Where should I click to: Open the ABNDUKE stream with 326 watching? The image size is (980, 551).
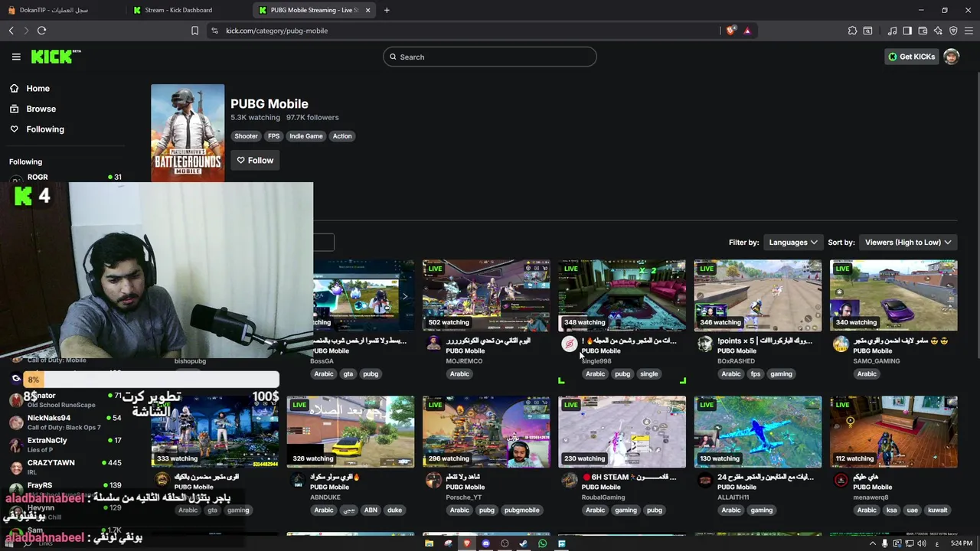[x=351, y=432]
